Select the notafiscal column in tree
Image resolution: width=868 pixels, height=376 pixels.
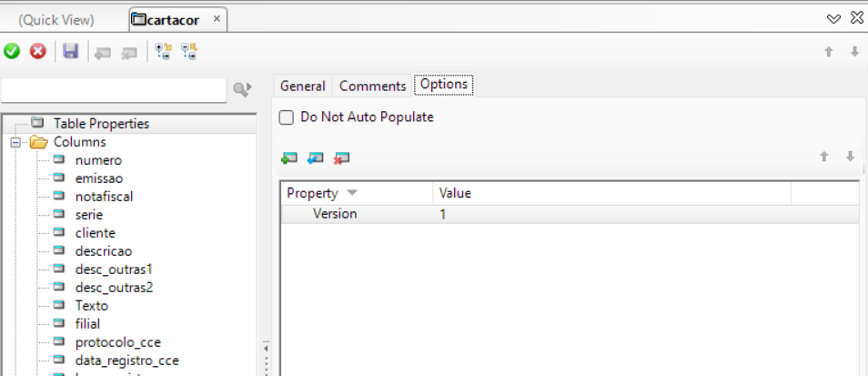pos(105,197)
